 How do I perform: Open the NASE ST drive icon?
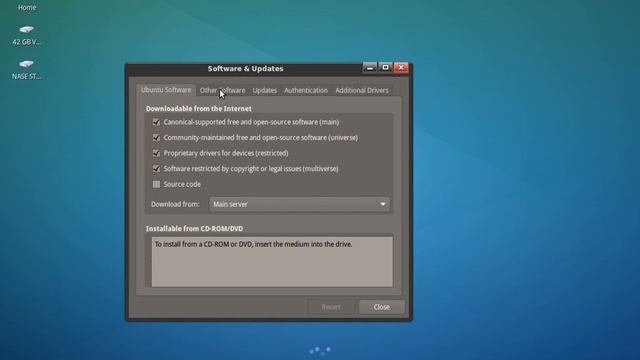[27, 69]
